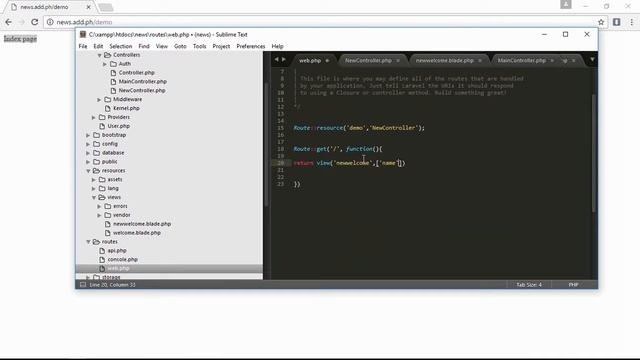Expand the public folder
Screen dimensions: 640x360
88,162
